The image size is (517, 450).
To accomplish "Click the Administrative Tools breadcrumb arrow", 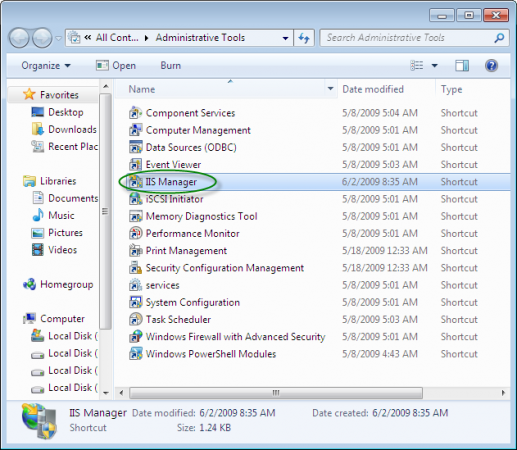I will (x=146, y=38).
